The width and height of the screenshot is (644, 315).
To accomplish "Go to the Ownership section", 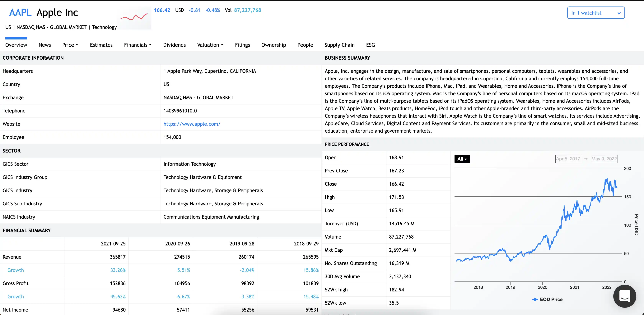I will coord(273,45).
